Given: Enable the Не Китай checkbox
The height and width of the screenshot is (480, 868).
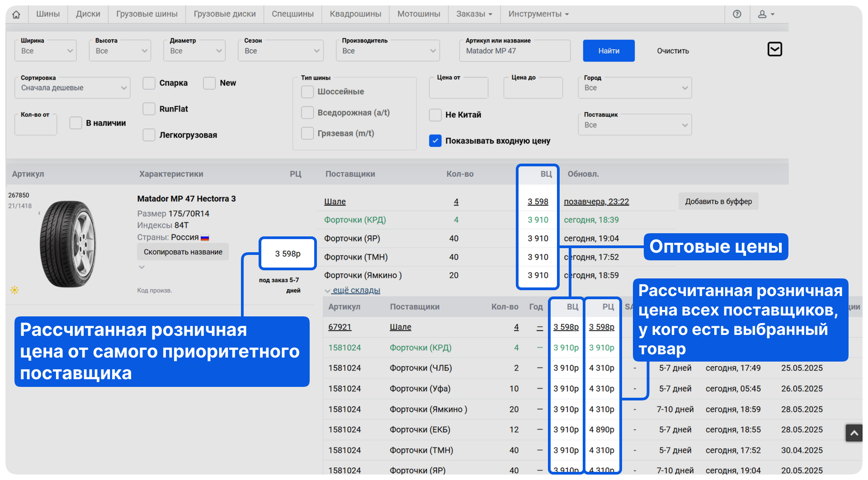Looking at the screenshot, I should [x=435, y=115].
